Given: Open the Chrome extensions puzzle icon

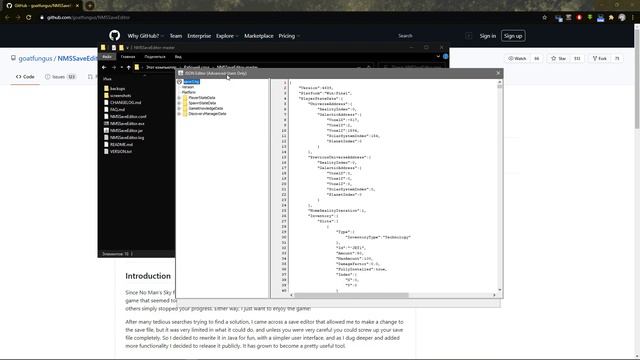Looking at the screenshot, I should coord(611,18).
